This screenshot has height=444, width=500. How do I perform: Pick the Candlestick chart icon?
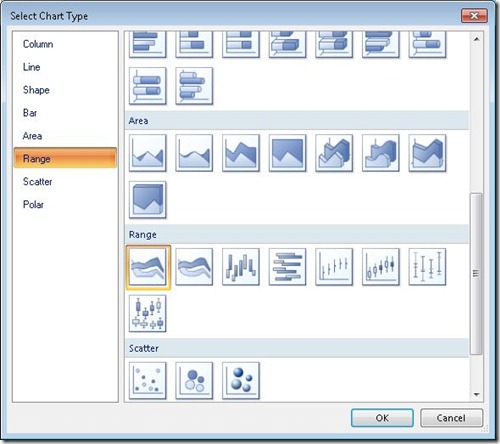coord(381,267)
